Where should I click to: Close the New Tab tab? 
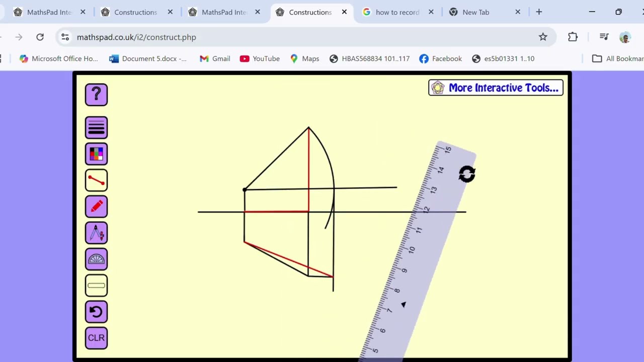(x=518, y=12)
